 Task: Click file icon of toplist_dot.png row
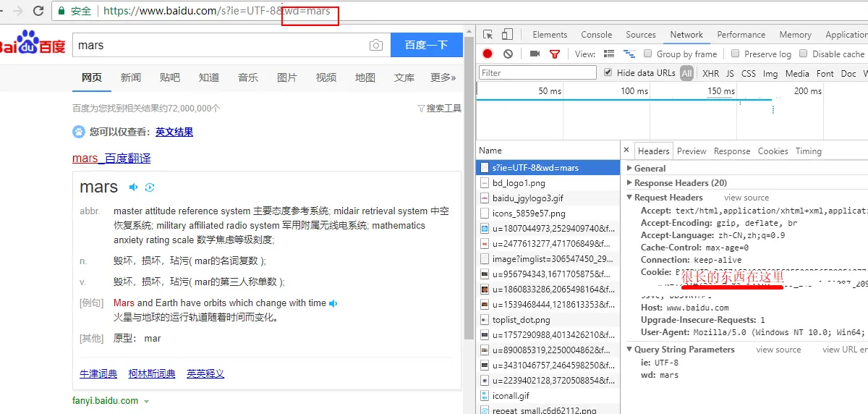485,320
